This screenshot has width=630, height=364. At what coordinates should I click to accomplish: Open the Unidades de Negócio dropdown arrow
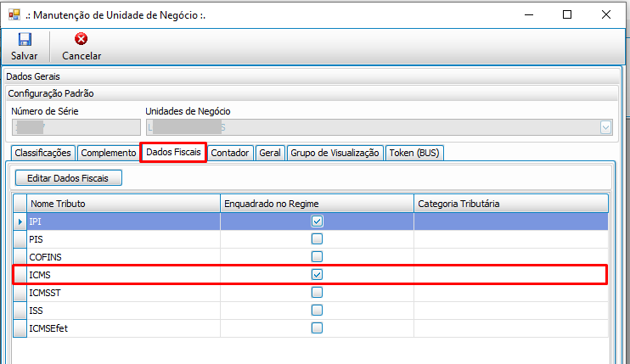tap(606, 127)
